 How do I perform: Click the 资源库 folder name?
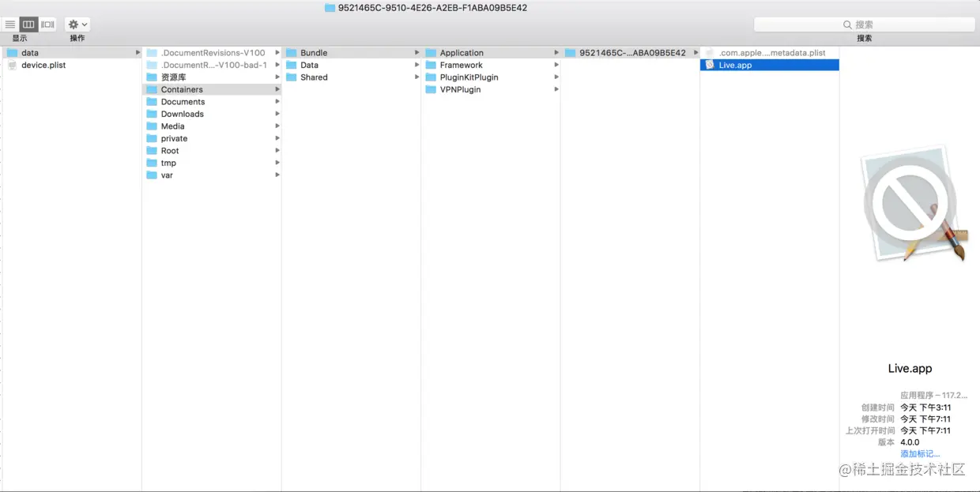(173, 77)
